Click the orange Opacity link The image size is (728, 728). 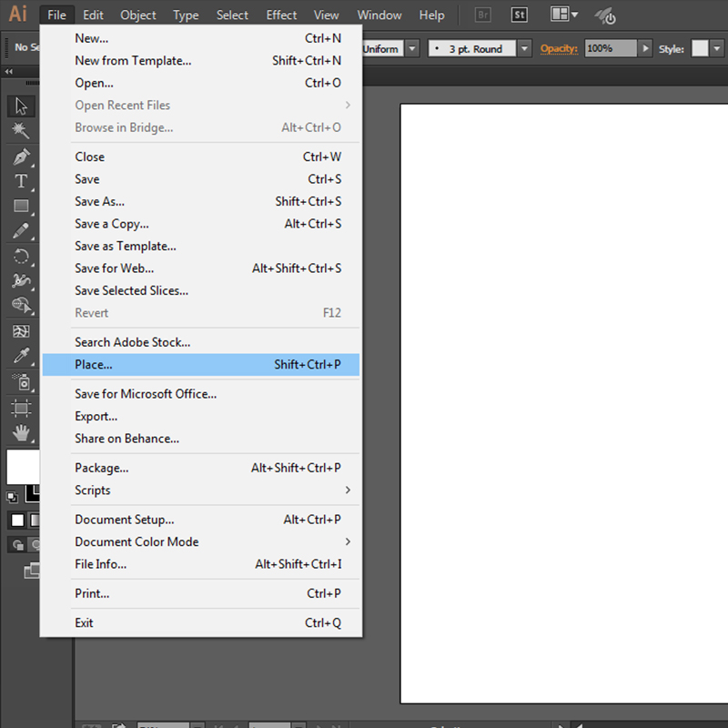pyautogui.click(x=559, y=48)
